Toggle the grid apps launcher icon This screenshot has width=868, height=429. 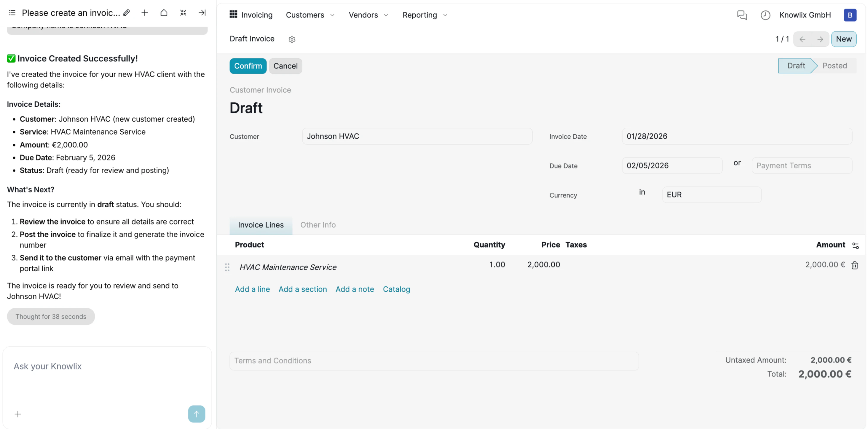coord(233,15)
